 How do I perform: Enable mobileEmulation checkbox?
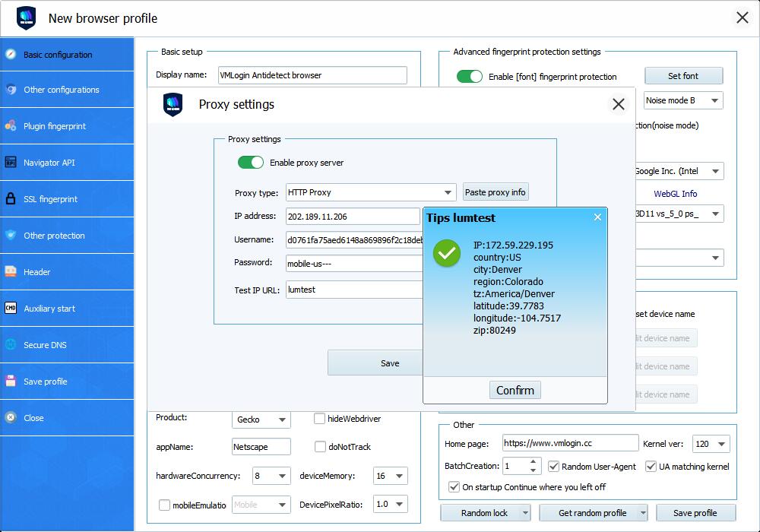tap(164, 505)
